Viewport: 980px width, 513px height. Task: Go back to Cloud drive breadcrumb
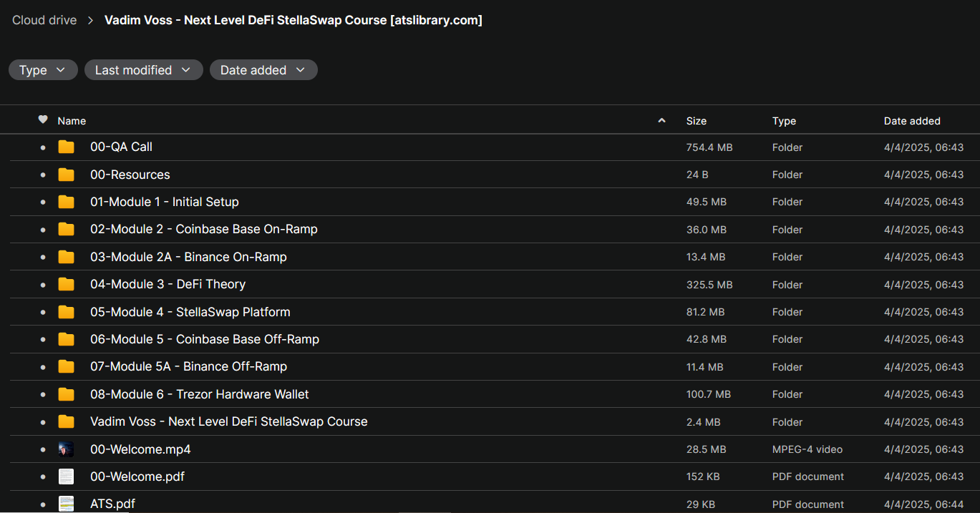pos(44,20)
